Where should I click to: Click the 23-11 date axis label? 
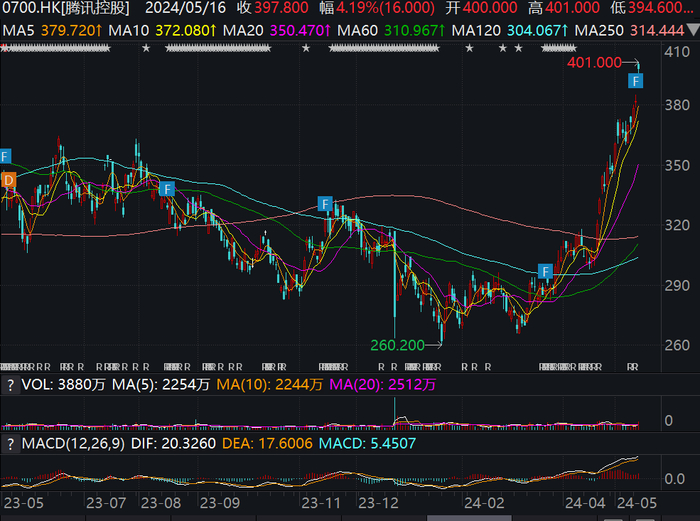321,503
